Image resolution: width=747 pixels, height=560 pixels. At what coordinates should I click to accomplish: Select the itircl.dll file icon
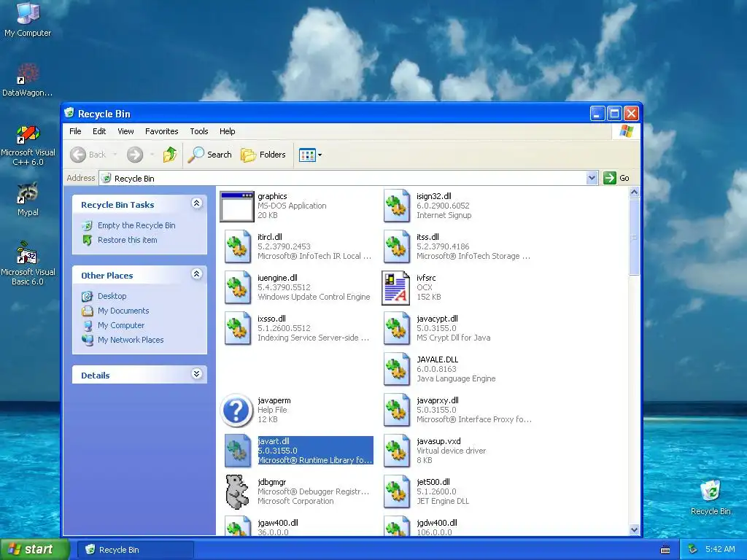point(237,246)
